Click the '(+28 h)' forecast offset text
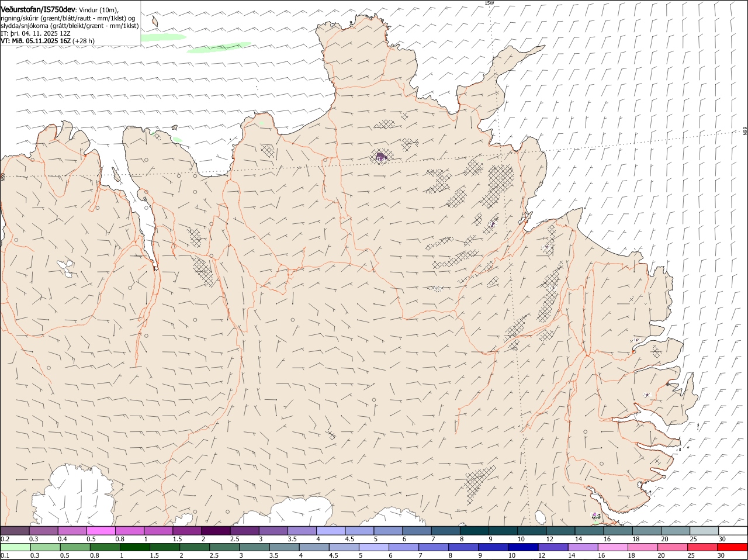The width and height of the screenshot is (748, 560). click(x=84, y=41)
